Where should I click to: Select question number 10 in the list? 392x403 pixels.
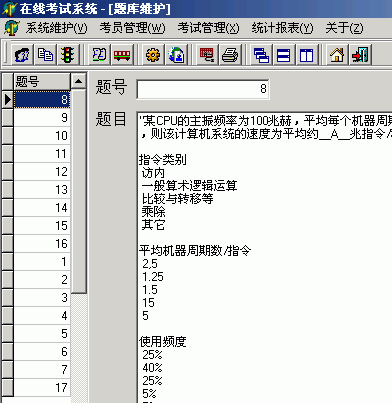[x=42, y=135]
